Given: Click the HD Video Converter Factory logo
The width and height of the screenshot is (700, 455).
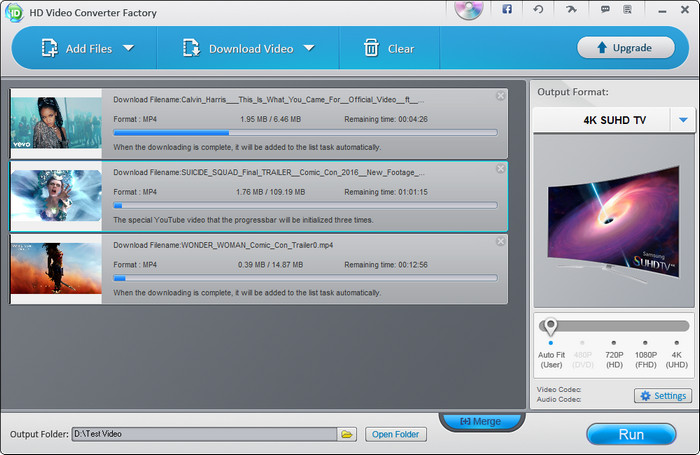Looking at the screenshot, I should pyautogui.click(x=14, y=13).
